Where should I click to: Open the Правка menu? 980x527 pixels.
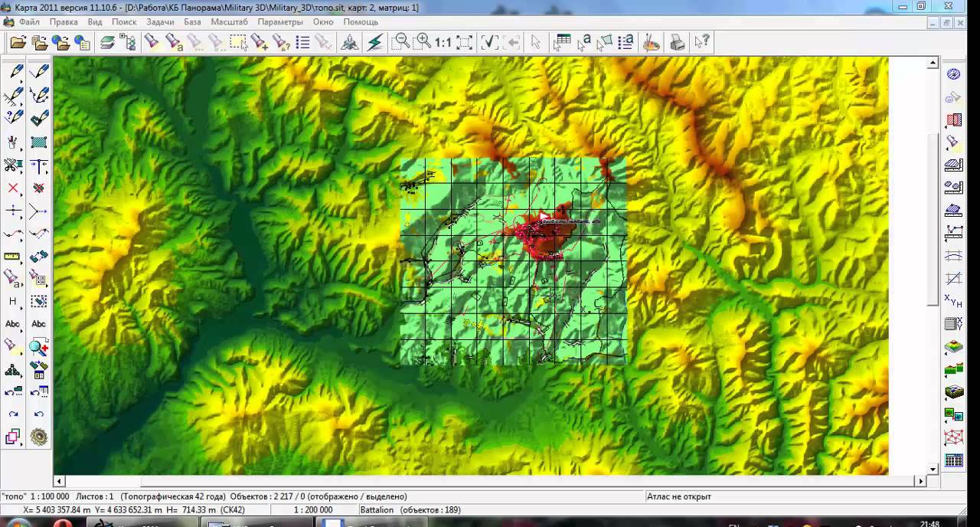pyautogui.click(x=64, y=22)
